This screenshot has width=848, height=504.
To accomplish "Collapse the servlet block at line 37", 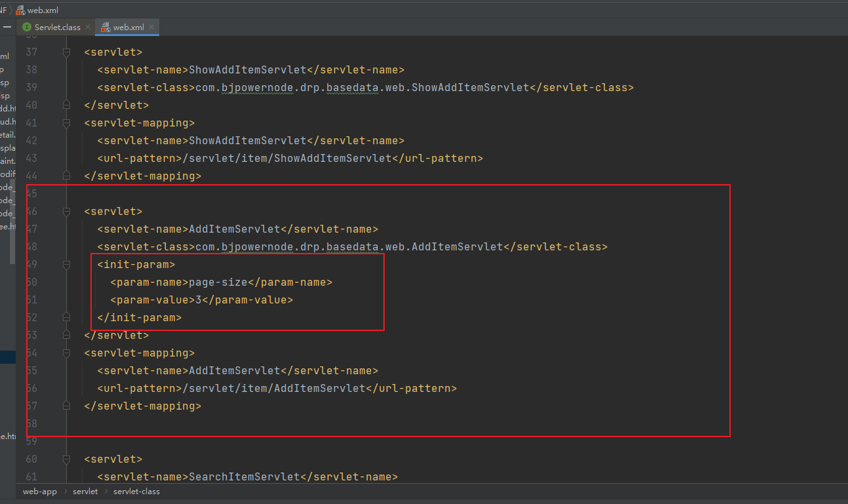I will 66,52.
